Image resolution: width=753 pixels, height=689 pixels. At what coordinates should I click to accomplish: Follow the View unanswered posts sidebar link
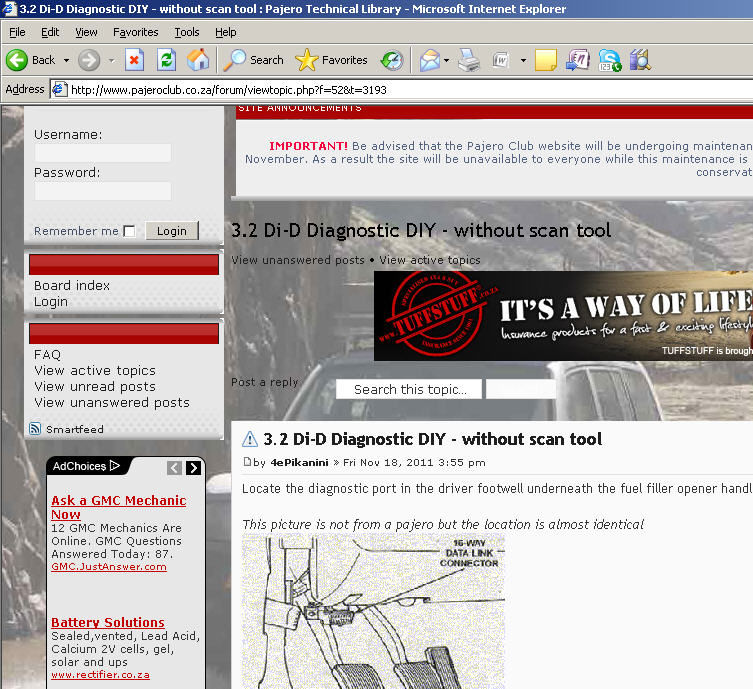point(111,402)
